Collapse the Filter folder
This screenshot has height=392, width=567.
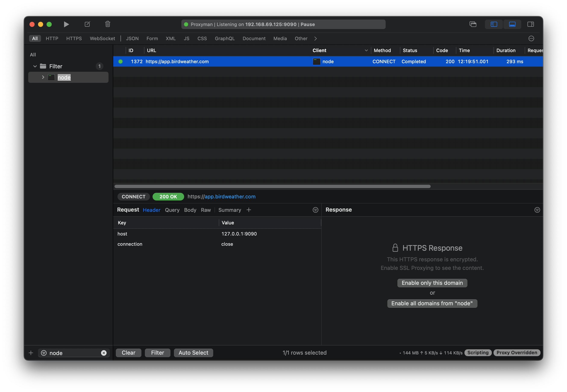pyautogui.click(x=35, y=66)
